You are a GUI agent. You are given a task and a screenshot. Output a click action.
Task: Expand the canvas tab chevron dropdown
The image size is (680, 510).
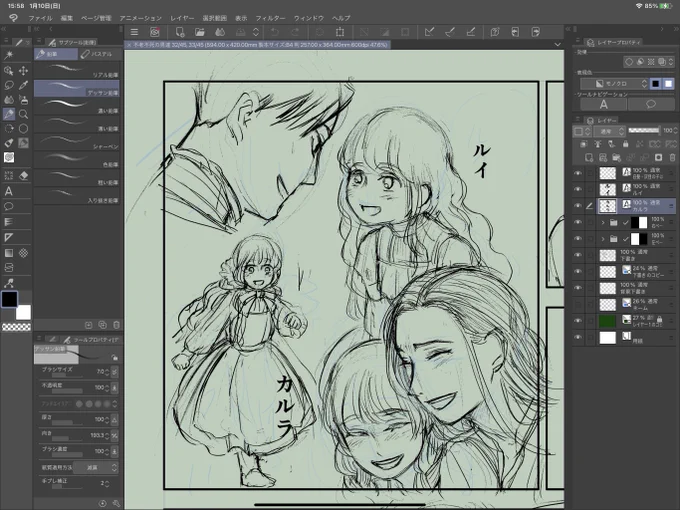(x=557, y=45)
